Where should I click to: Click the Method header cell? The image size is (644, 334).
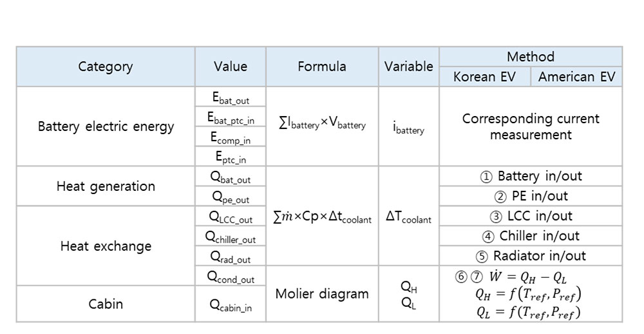530,57
